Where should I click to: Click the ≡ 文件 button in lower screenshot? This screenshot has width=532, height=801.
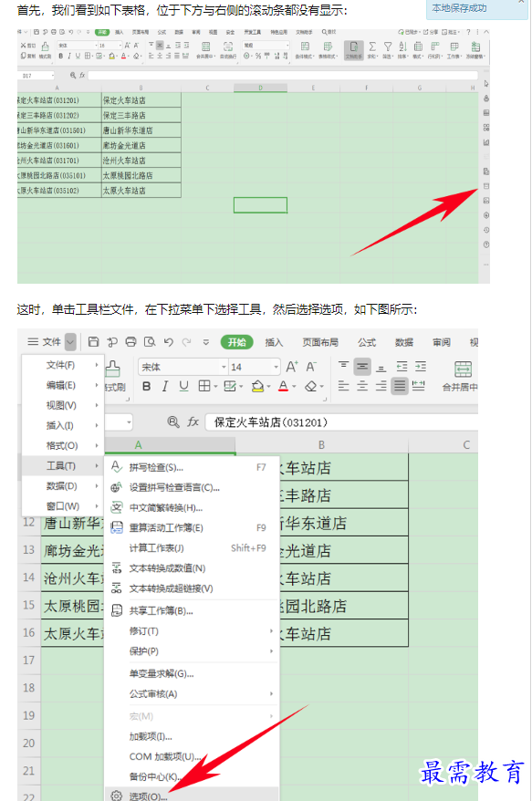point(44,342)
